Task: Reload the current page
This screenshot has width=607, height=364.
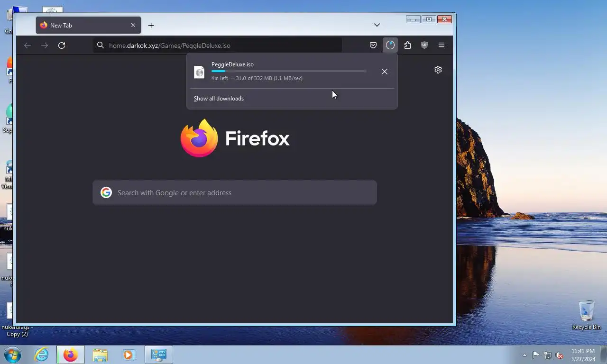Action: tap(62, 45)
